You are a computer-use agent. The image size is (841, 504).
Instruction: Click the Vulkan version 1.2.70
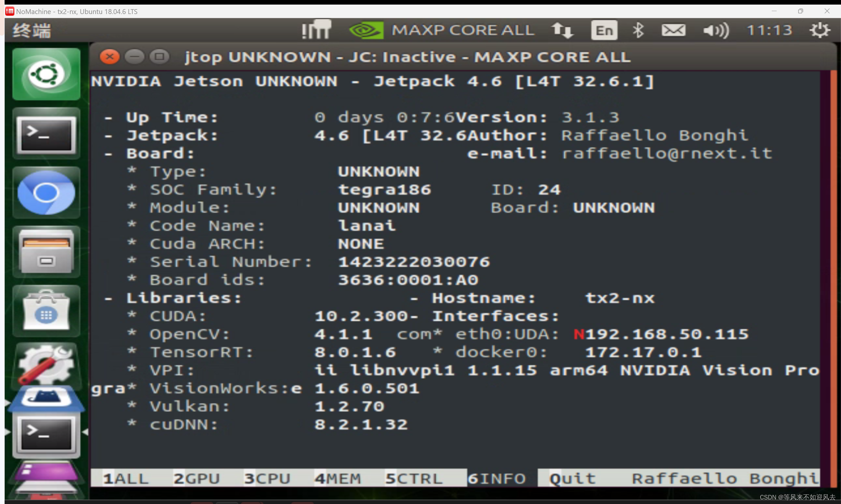[x=349, y=407]
